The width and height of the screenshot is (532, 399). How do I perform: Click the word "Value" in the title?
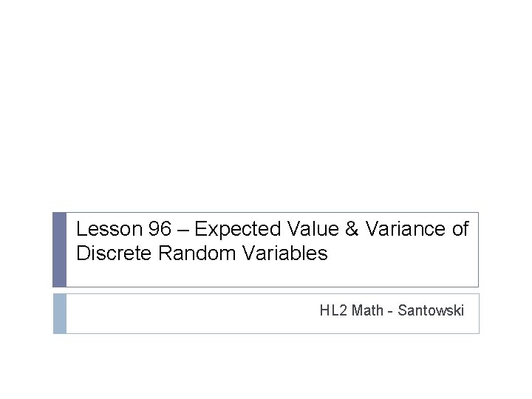(313, 228)
